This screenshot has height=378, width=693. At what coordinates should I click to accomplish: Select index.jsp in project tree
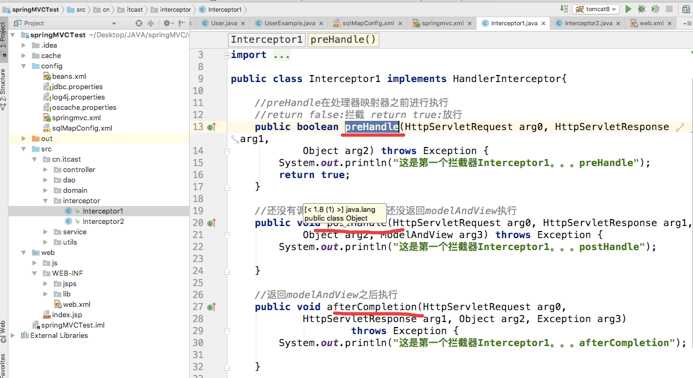tap(63, 315)
